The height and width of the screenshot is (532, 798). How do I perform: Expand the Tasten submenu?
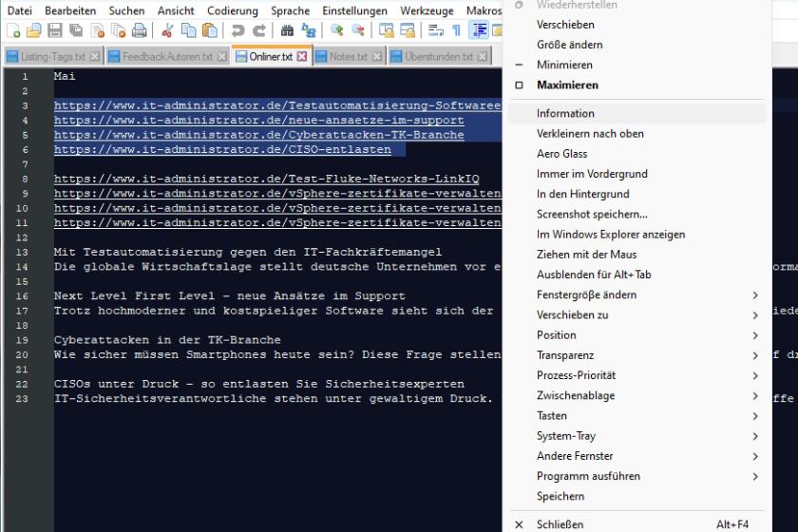(636, 416)
